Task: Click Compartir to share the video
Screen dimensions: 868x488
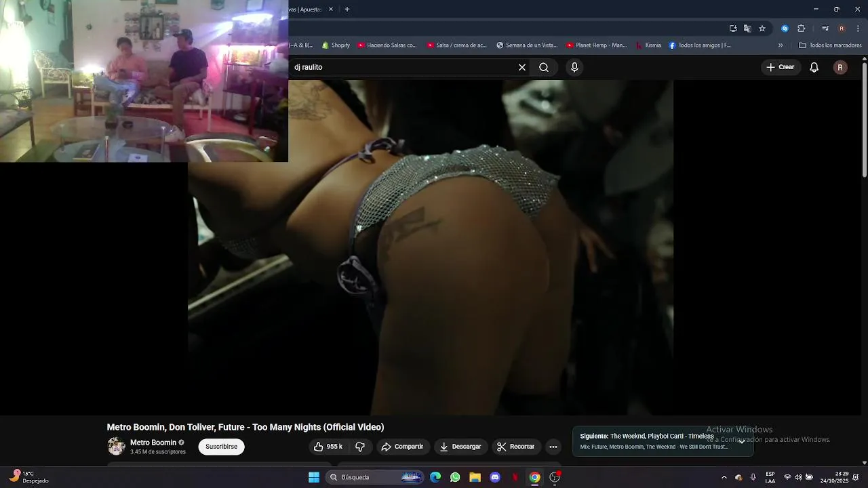Action: click(402, 447)
